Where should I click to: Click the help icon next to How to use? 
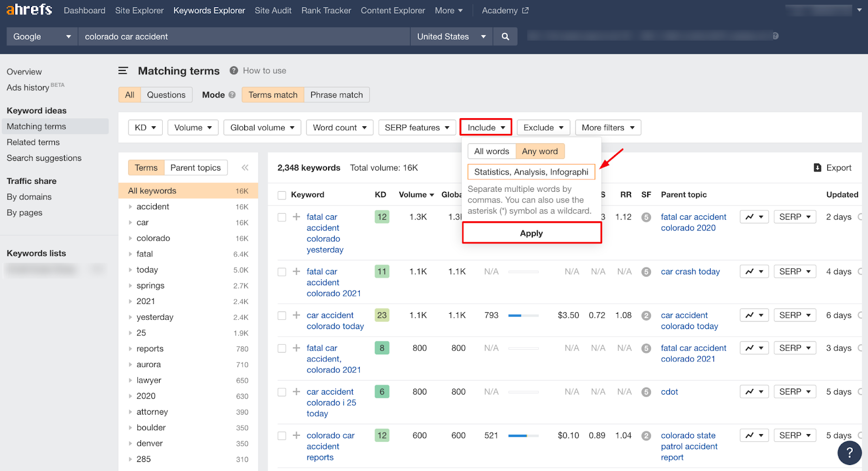click(x=234, y=70)
